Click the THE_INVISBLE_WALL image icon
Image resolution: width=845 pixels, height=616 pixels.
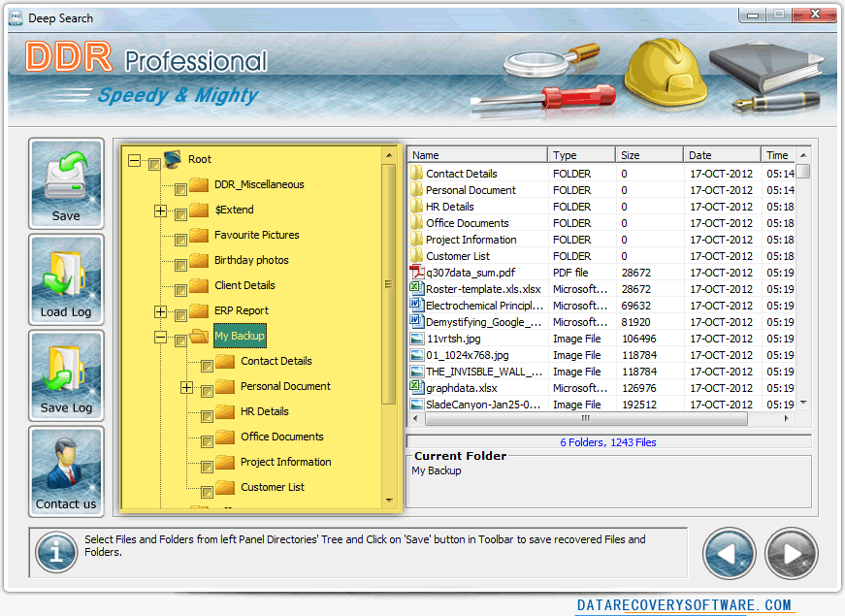click(x=416, y=372)
